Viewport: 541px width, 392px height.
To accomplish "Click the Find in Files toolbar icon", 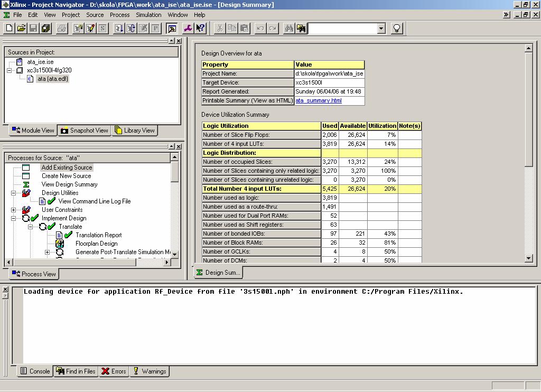I will tap(301, 29).
